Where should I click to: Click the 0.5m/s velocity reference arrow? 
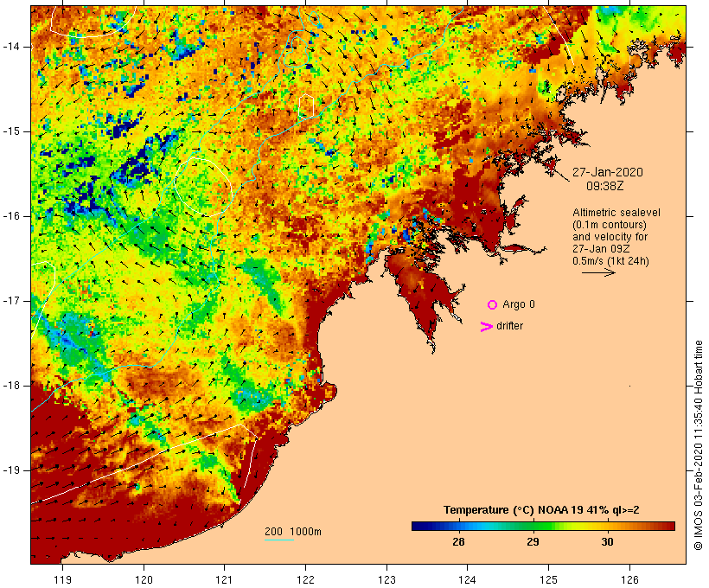click(598, 272)
